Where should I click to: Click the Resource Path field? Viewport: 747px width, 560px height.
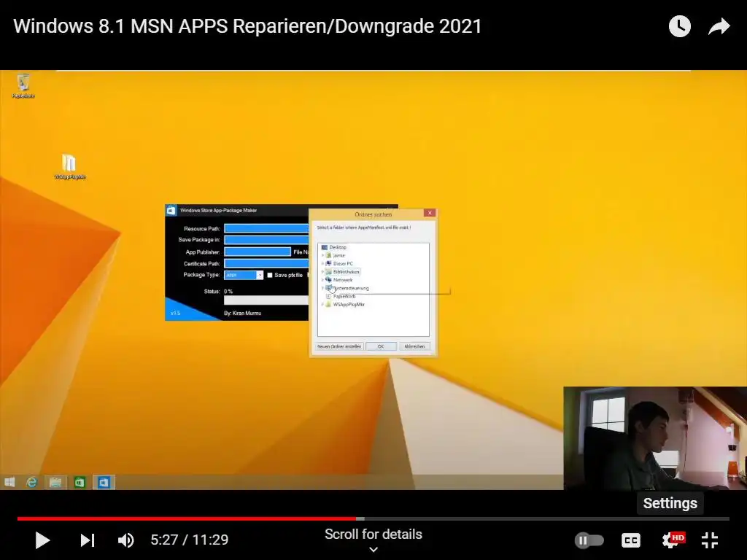(266, 228)
